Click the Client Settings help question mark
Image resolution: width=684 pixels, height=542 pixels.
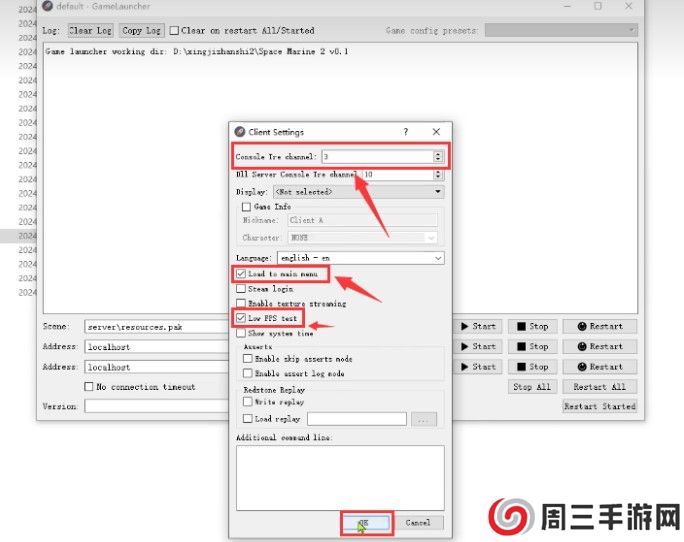tap(405, 132)
